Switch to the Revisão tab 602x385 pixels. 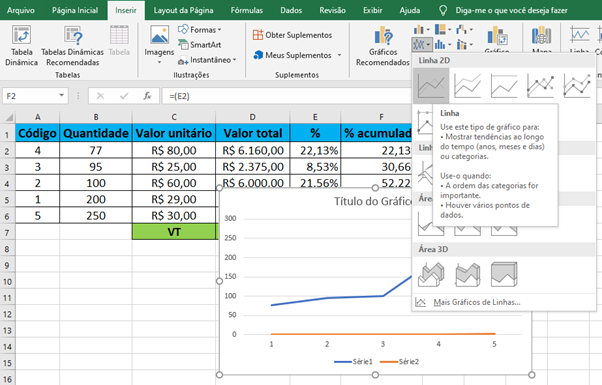pos(332,10)
